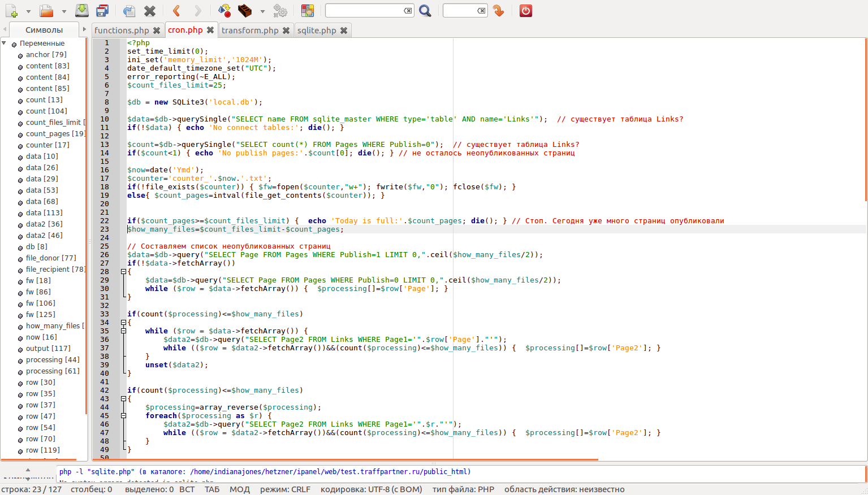Close the functions.php tab
The height and width of the screenshot is (495, 868).
(x=157, y=31)
